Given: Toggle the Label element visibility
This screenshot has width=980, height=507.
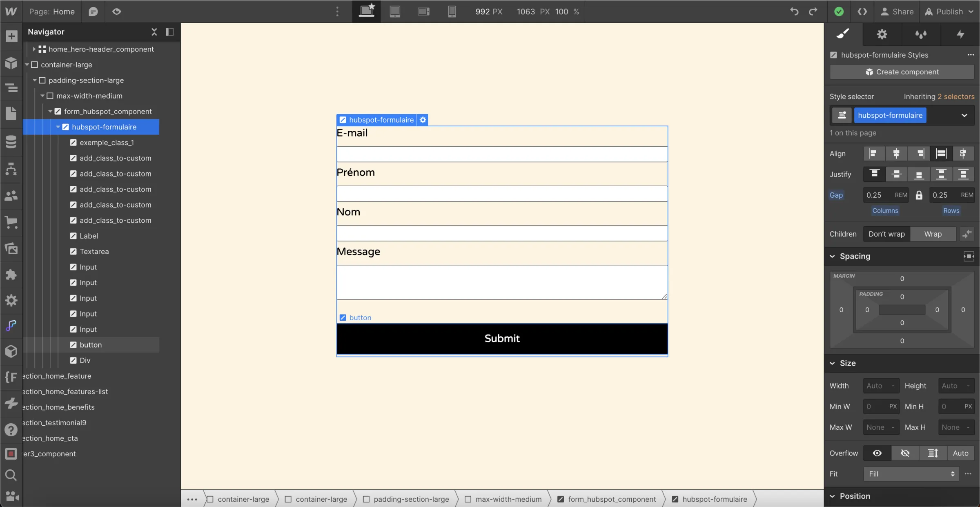Looking at the screenshot, I should coord(72,235).
